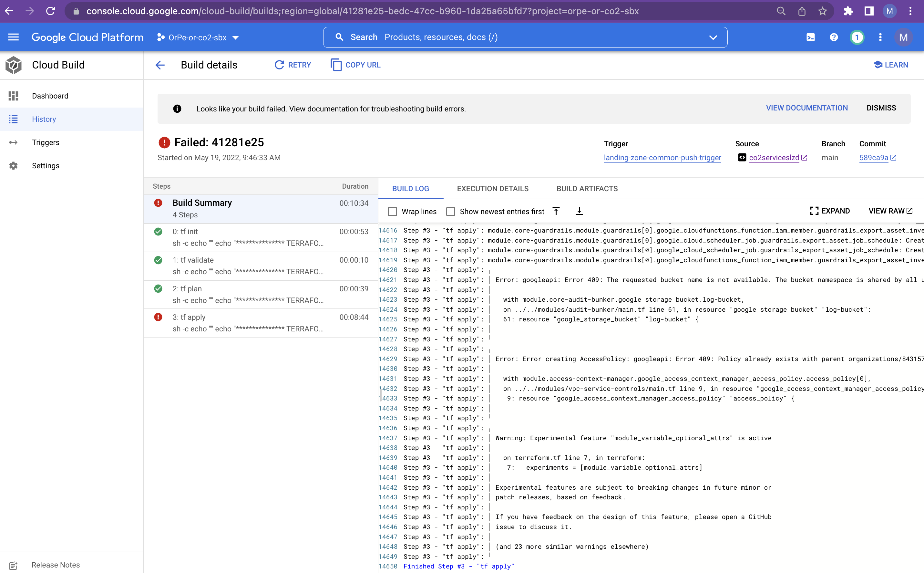Image resolution: width=924 pixels, height=573 pixels.
Task: Open the Build Artifacts tab
Action: [x=587, y=188]
